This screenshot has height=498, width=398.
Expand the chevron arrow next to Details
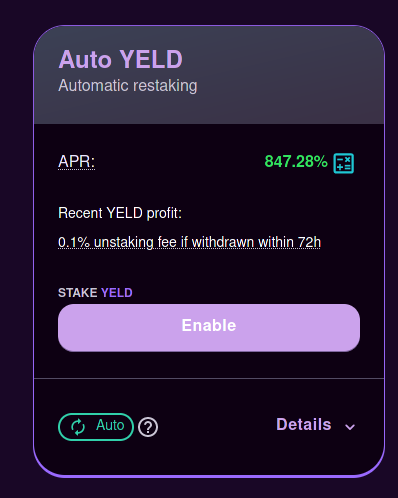tap(350, 427)
